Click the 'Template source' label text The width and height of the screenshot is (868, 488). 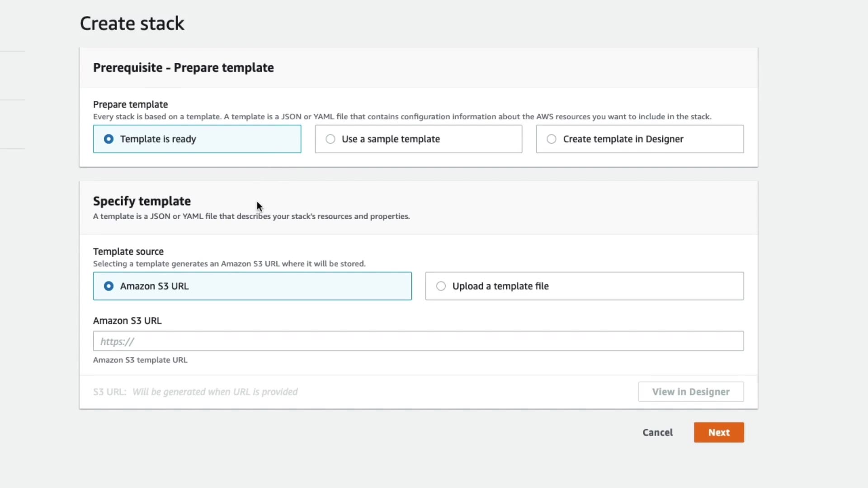(x=128, y=252)
